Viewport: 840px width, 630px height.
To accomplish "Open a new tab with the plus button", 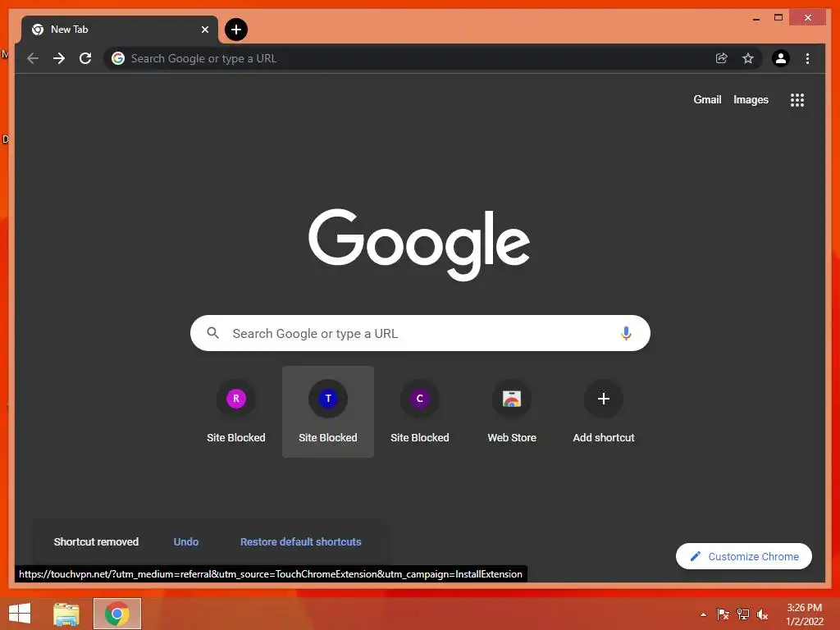I will [235, 30].
